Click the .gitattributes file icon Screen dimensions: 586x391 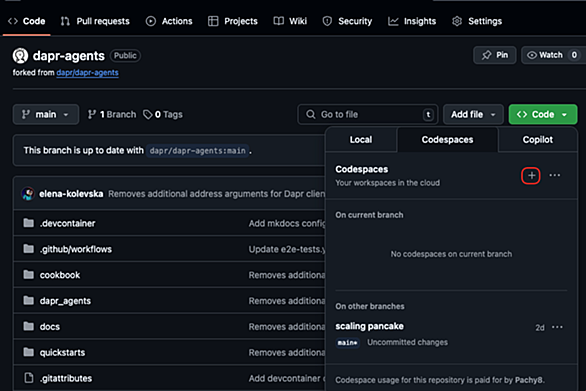[x=29, y=378]
